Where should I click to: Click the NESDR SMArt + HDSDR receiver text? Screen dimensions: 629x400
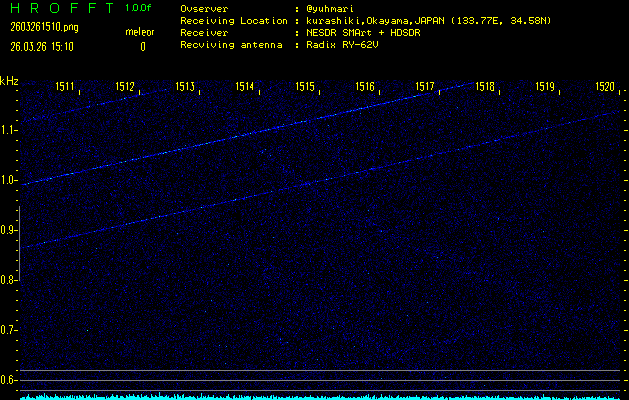[364, 33]
